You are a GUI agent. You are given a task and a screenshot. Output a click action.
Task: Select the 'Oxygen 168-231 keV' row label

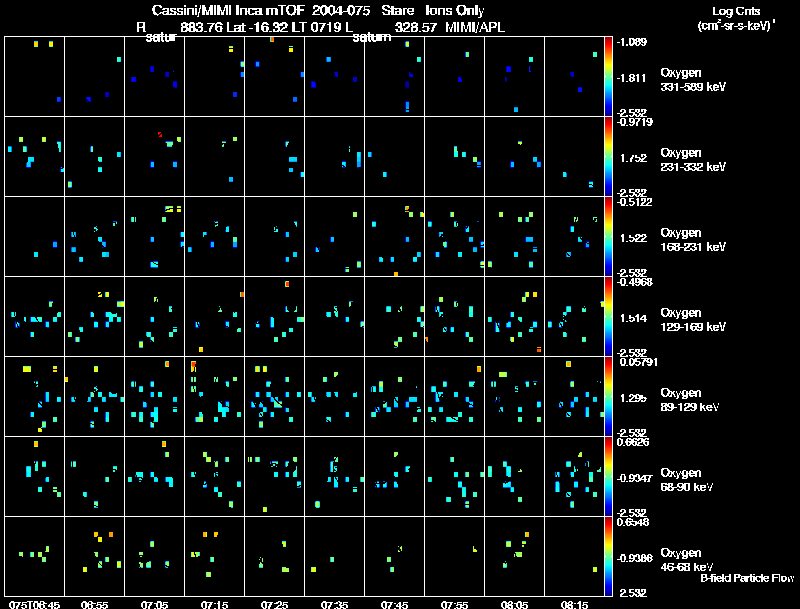[693, 240]
